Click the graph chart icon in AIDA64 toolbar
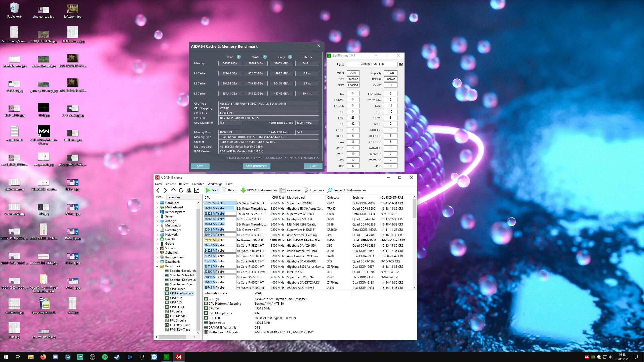 click(197, 190)
